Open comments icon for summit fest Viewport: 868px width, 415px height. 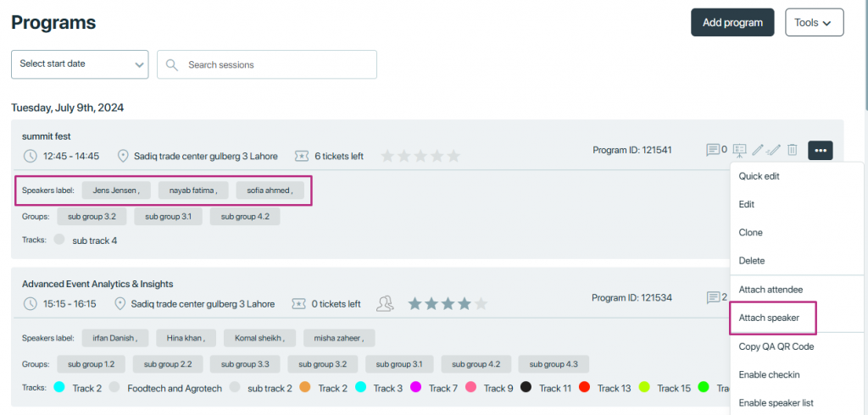[x=712, y=149]
